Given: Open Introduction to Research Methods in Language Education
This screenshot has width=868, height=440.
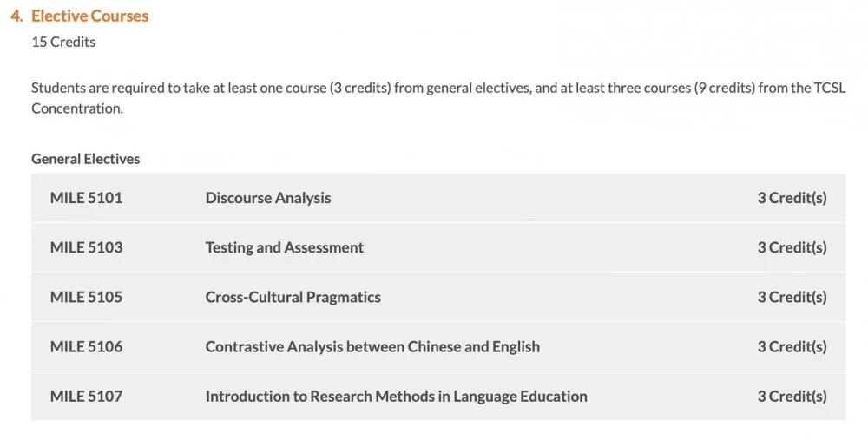Looking at the screenshot, I should pos(397,396).
